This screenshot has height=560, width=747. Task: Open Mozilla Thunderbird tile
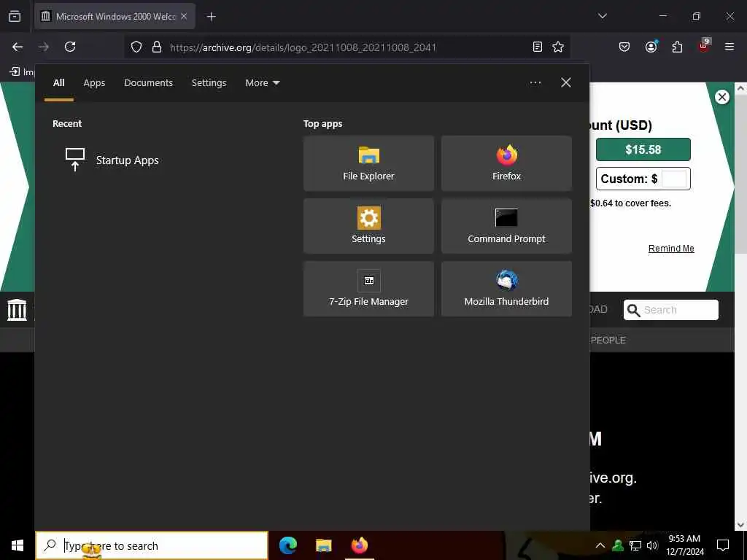(x=506, y=289)
